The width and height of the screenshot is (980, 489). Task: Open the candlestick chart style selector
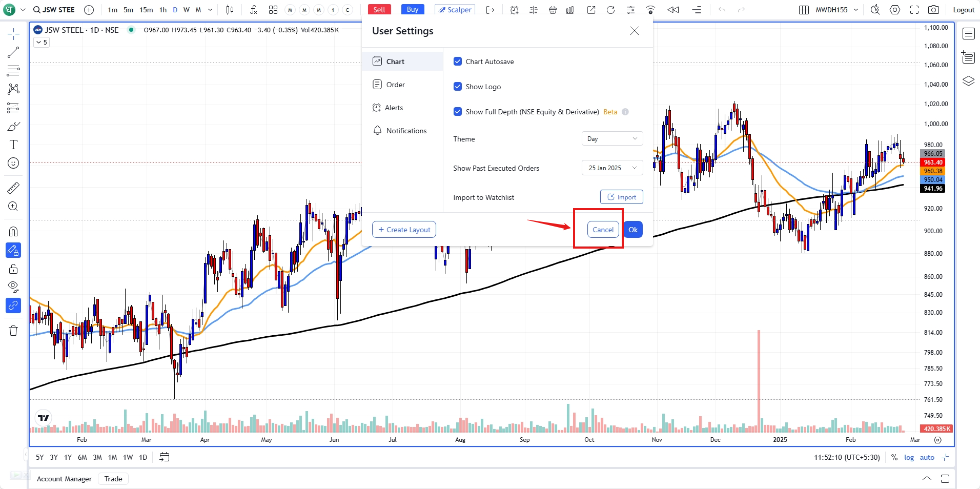(x=230, y=10)
